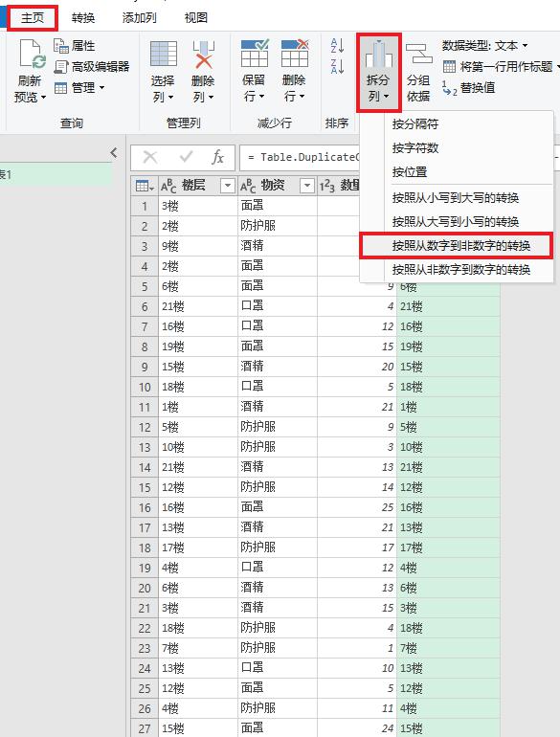
Task: Open 楼层 column filter dropdown
Action: click(x=227, y=186)
